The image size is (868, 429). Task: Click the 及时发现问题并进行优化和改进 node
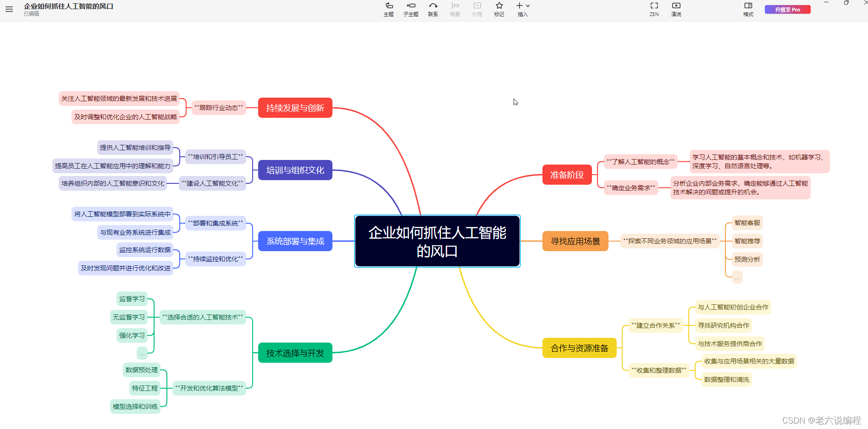click(x=126, y=268)
